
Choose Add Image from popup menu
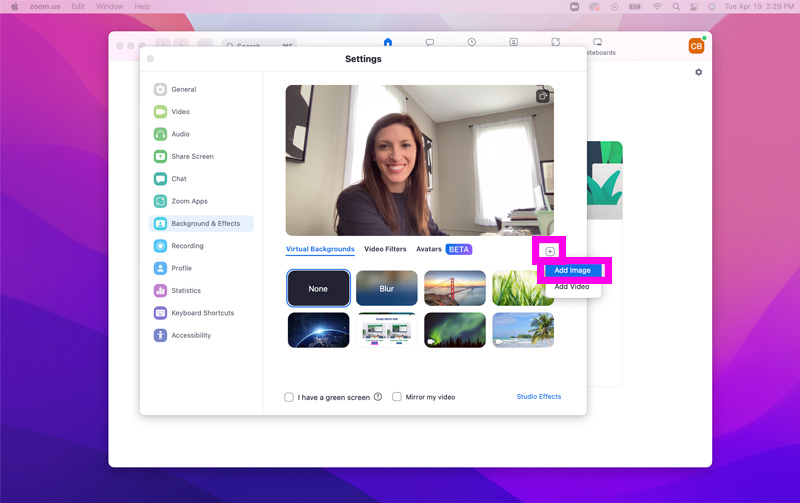click(x=572, y=270)
